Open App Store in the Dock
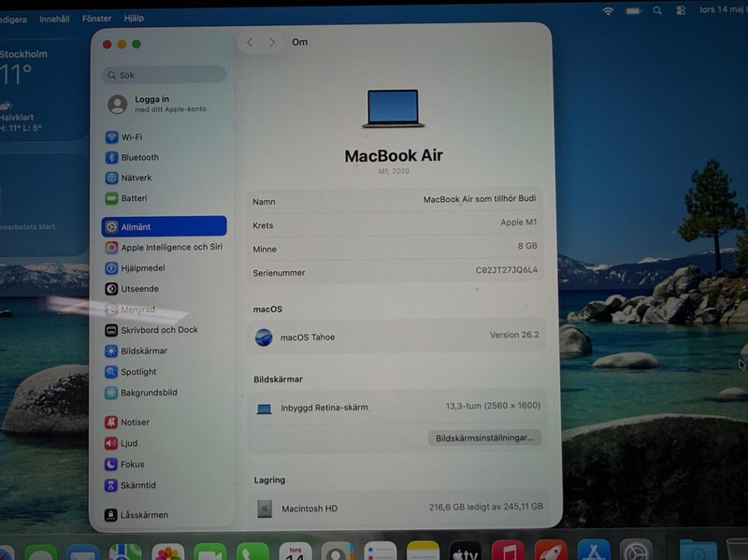Image resolution: width=748 pixels, height=560 pixels. 594,550
